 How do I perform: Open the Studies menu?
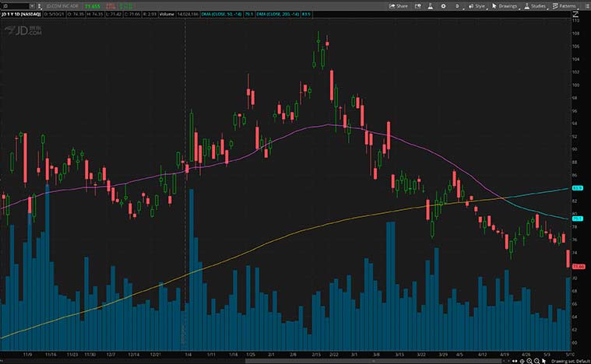coord(535,5)
